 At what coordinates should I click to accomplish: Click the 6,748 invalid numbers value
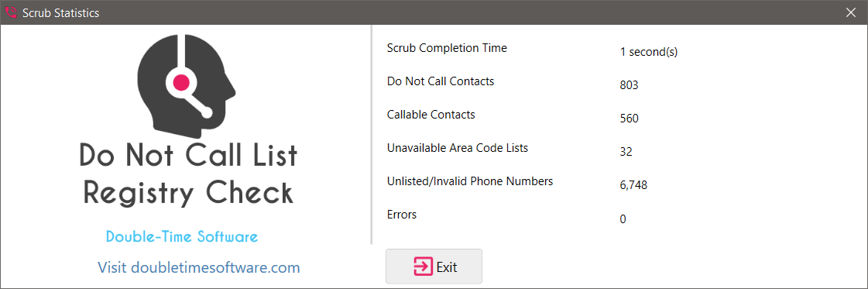(633, 185)
